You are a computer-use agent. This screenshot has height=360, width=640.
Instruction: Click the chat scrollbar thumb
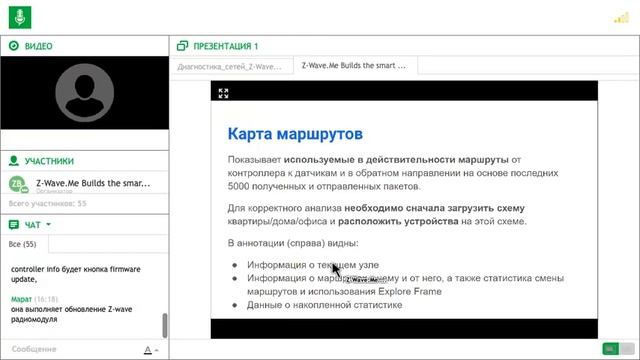tap(165, 325)
